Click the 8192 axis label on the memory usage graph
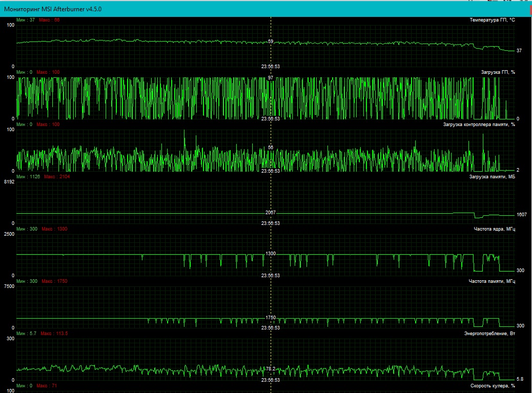This screenshot has width=532, height=393. (x=9, y=182)
